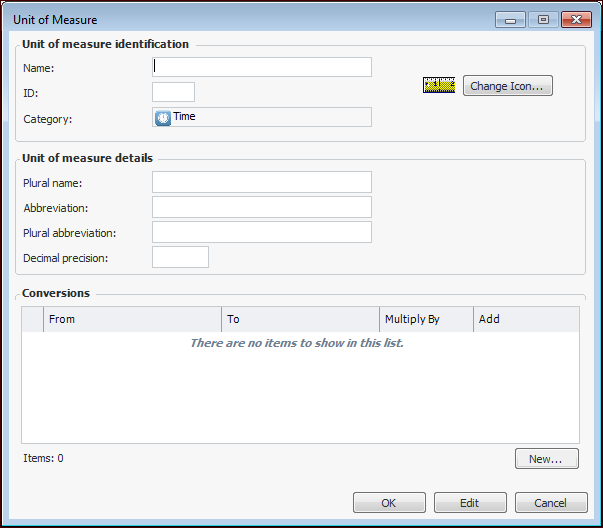603x528 pixels.
Task: Confirm dialog with OK button
Action: (x=389, y=502)
